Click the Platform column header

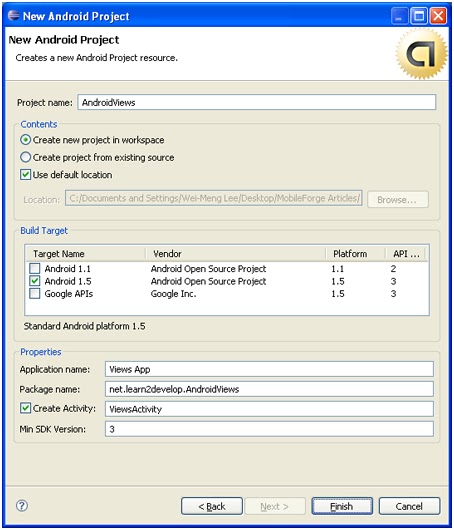point(355,254)
